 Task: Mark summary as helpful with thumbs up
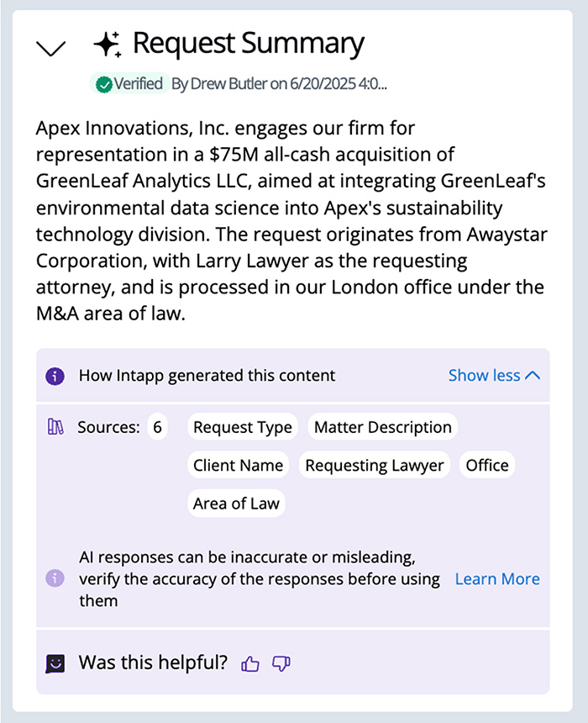tap(250, 664)
